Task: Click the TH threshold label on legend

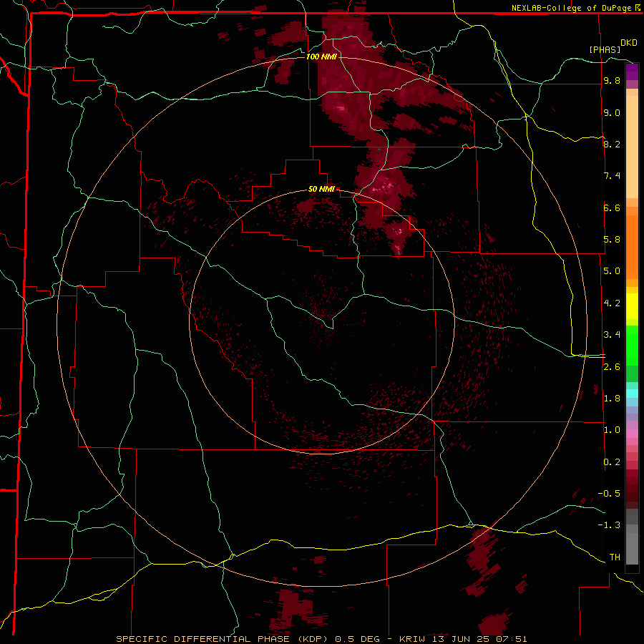Action: tap(615, 557)
